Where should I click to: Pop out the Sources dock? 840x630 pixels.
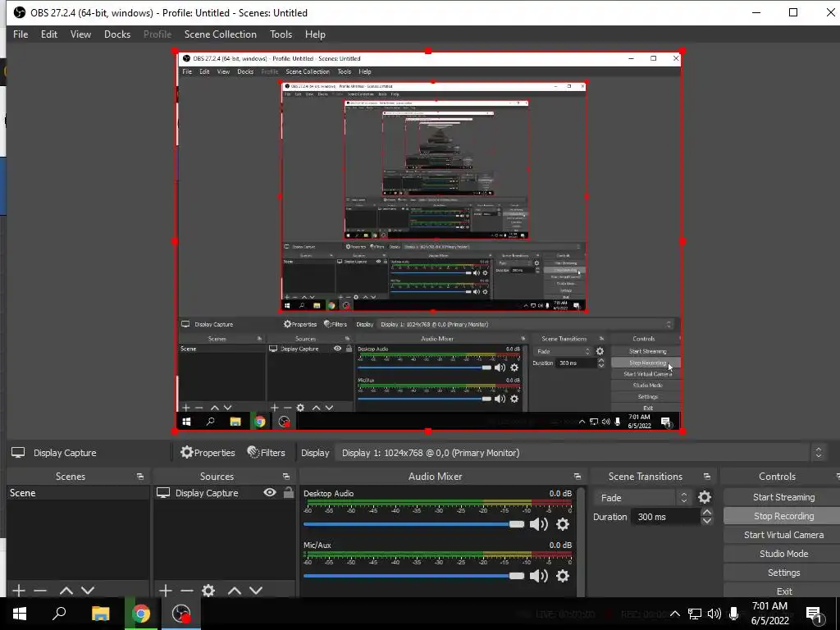(286, 477)
